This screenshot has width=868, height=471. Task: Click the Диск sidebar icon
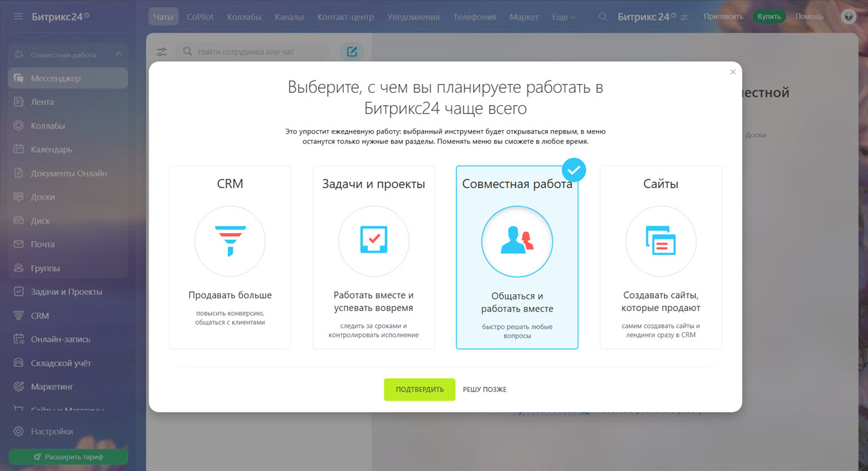click(19, 221)
